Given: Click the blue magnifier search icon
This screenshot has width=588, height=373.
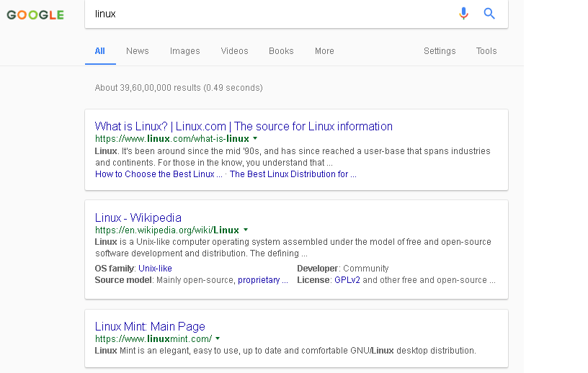Looking at the screenshot, I should [489, 14].
